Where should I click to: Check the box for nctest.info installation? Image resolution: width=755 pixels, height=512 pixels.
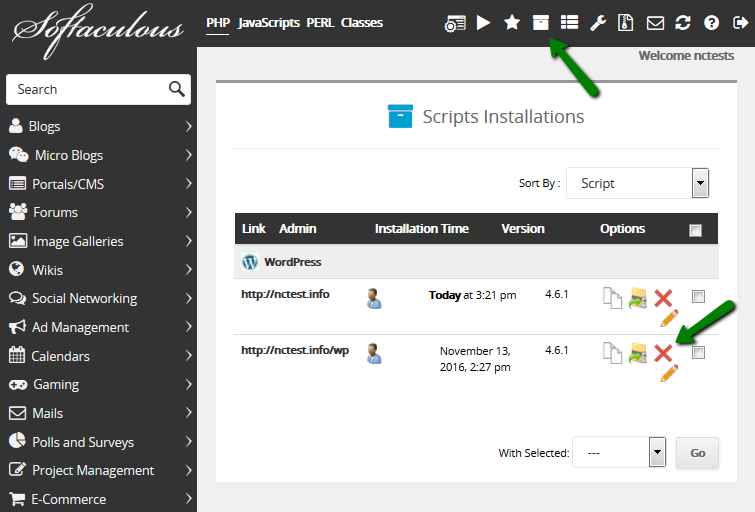pos(698,296)
